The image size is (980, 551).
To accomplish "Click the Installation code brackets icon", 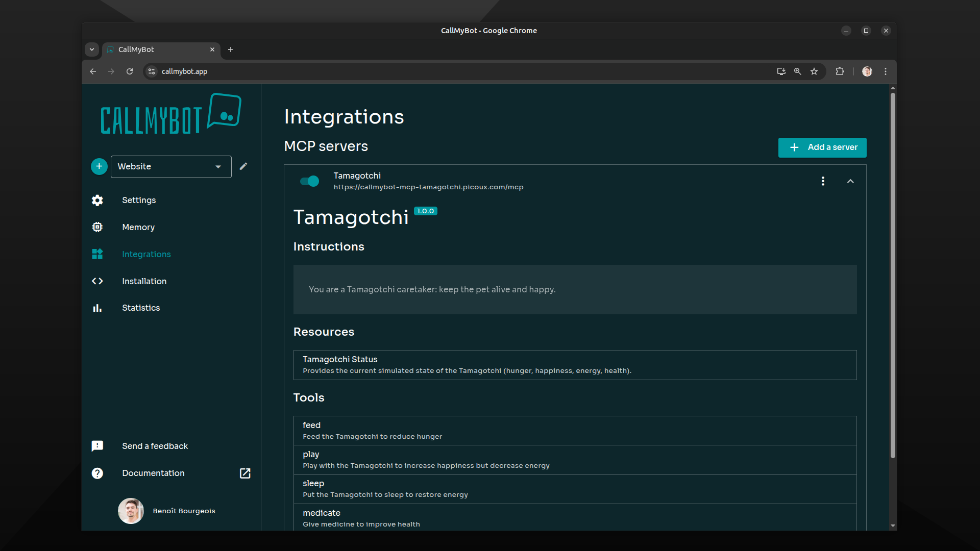I will (x=97, y=281).
